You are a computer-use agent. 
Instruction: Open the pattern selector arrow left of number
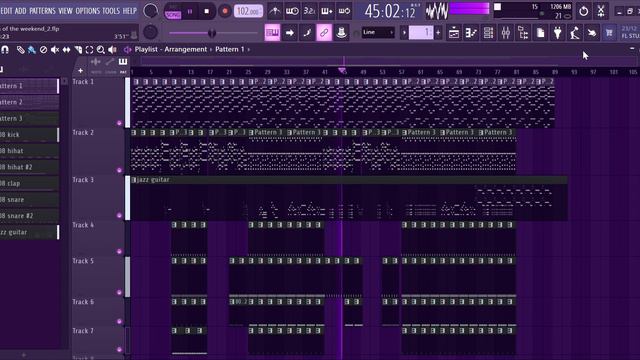404,33
